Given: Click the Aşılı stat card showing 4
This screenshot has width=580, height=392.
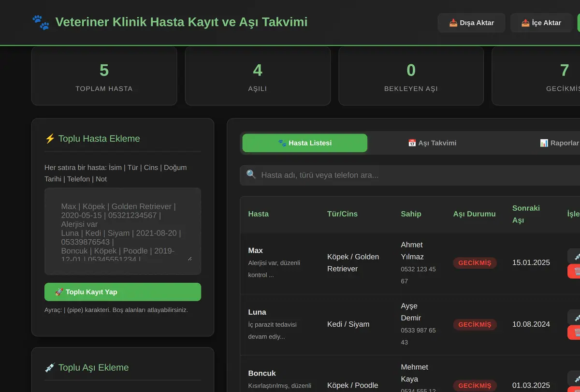Looking at the screenshot, I should click(258, 76).
